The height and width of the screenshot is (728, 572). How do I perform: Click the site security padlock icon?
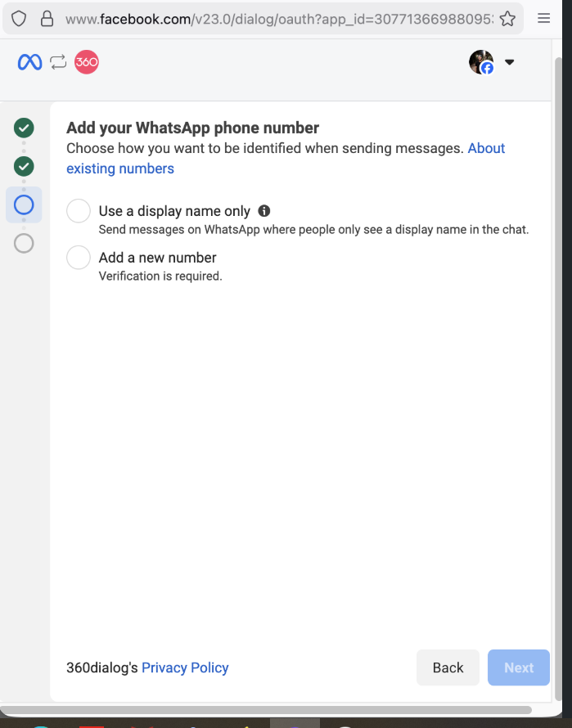pyautogui.click(x=47, y=18)
